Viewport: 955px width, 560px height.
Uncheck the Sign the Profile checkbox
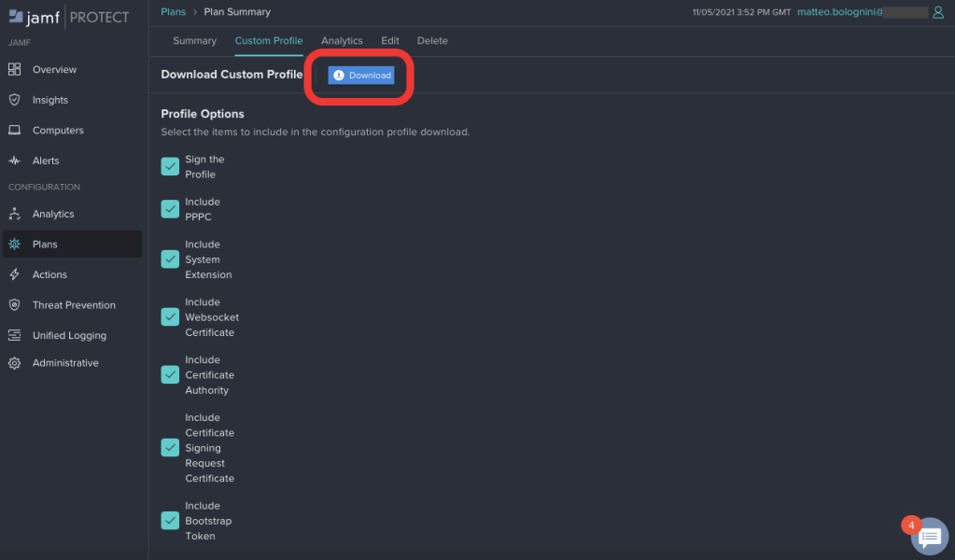click(170, 166)
